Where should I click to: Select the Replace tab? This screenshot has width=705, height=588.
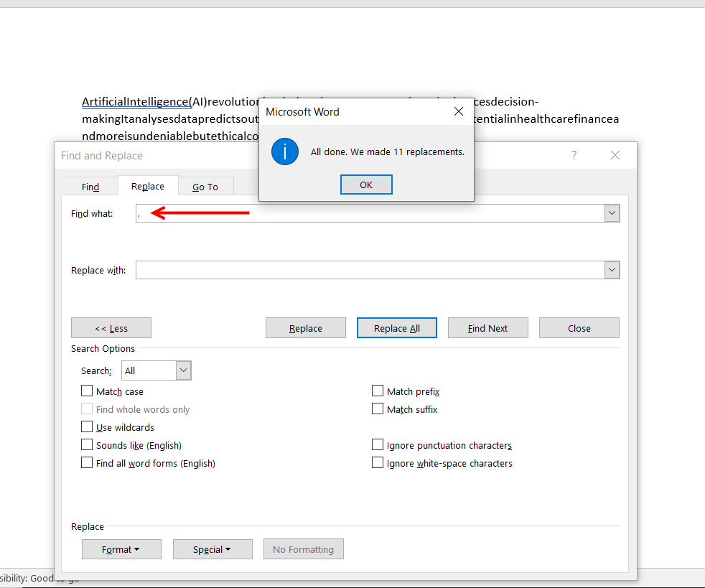pyautogui.click(x=147, y=186)
